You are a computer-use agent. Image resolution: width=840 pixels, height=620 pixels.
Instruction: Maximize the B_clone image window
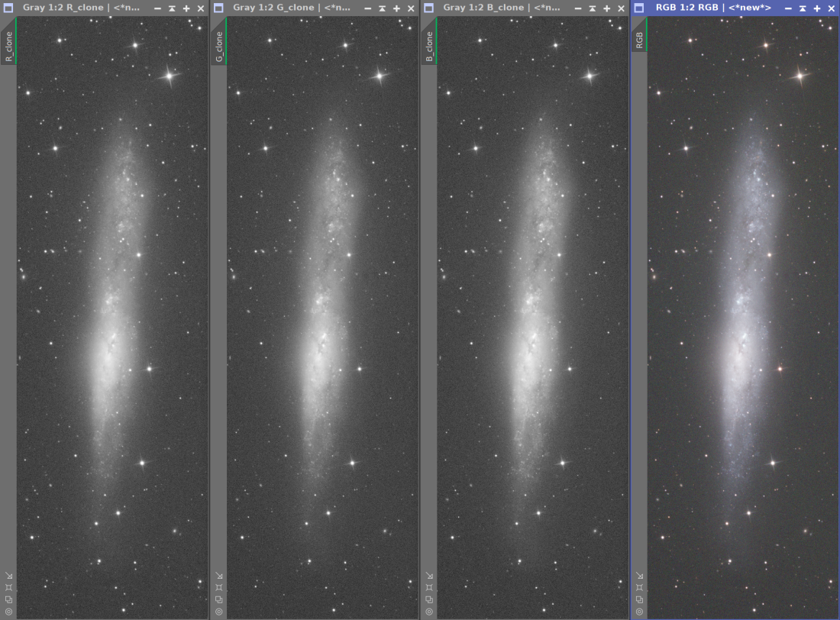pos(606,8)
